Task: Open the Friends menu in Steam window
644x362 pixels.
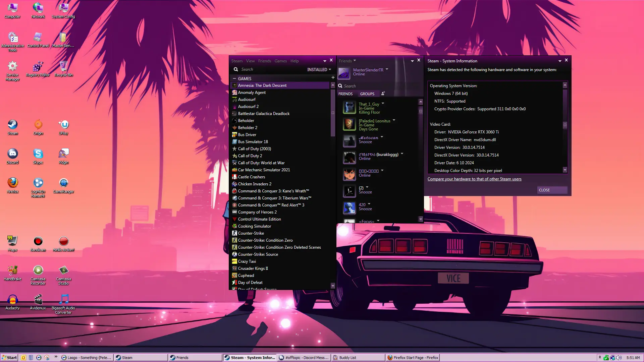Action: pos(264,61)
